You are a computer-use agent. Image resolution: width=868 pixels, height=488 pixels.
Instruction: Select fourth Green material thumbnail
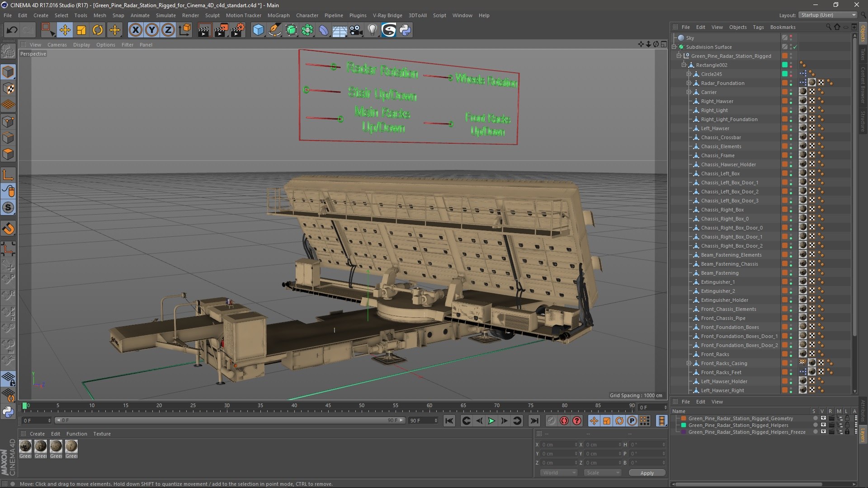71,446
